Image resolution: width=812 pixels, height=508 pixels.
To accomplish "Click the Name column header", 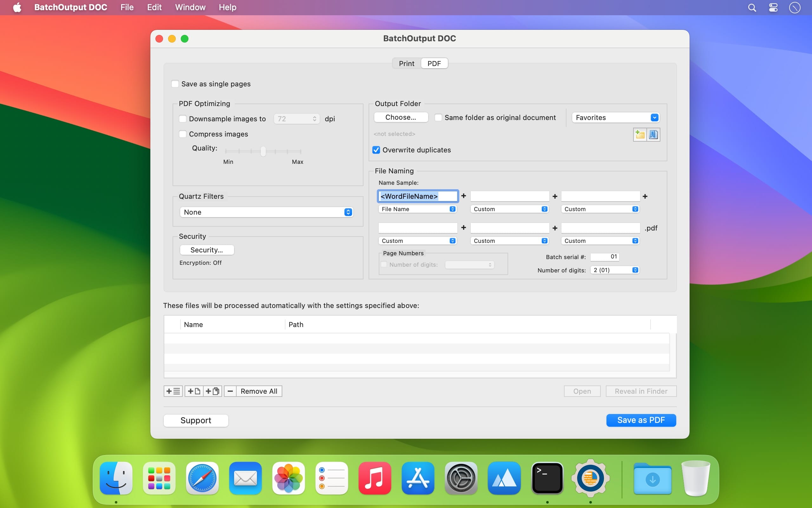I will [232, 324].
